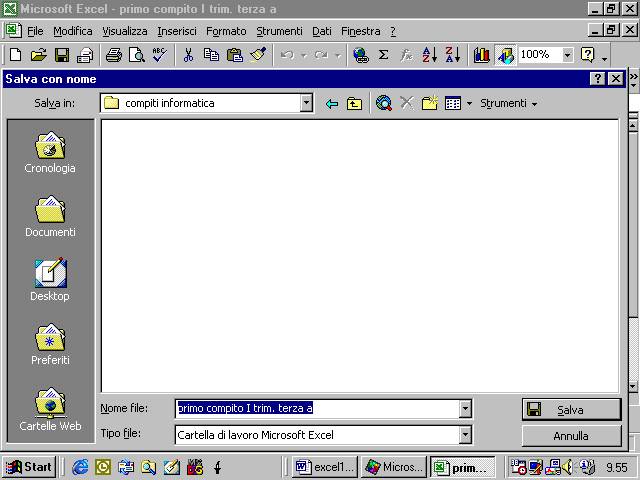Click the Cut scissors icon

[x=188, y=54]
